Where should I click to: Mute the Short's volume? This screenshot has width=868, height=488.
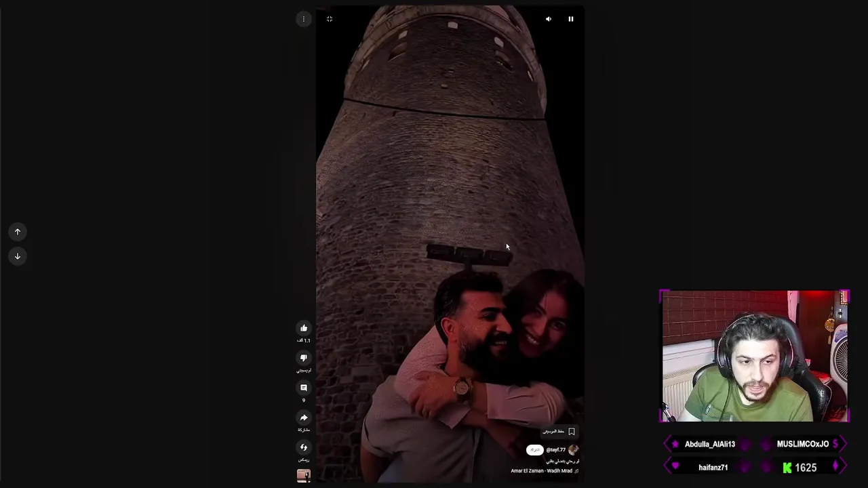point(549,19)
